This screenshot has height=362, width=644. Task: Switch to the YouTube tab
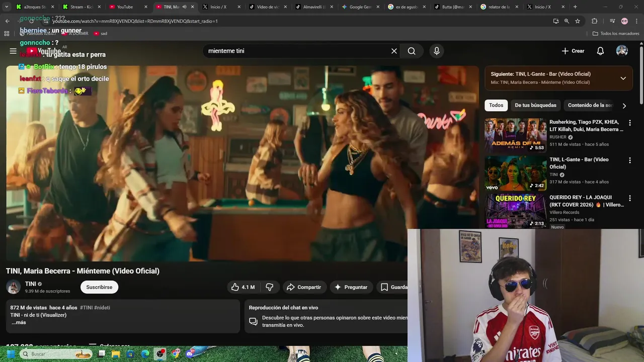127,7
